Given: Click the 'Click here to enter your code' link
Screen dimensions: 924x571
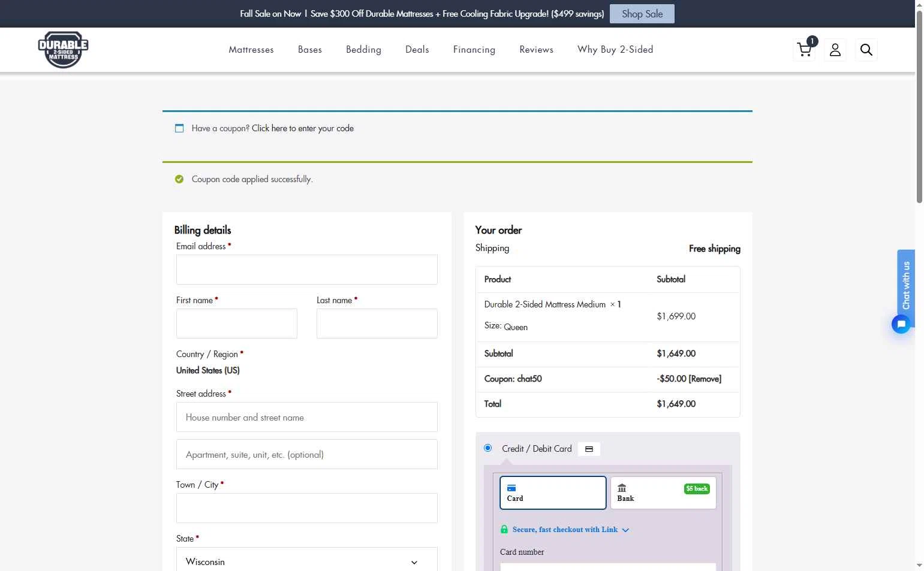Looking at the screenshot, I should [x=303, y=128].
